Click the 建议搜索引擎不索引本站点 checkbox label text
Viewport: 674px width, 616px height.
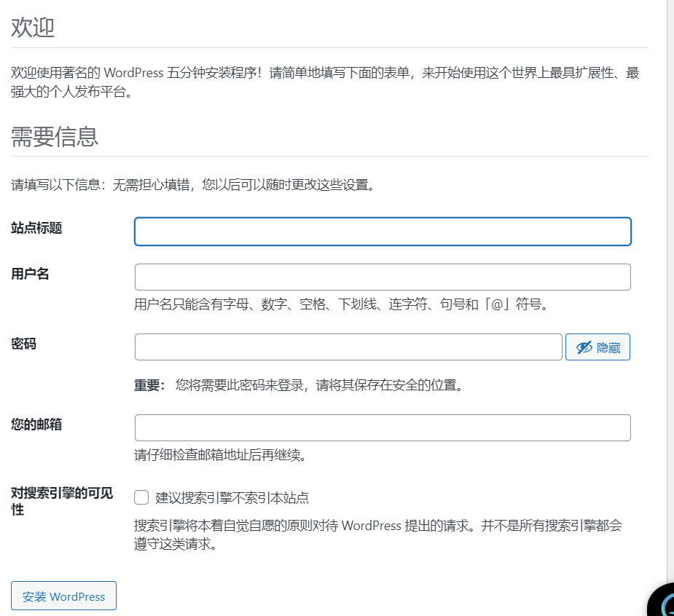pyautogui.click(x=232, y=498)
